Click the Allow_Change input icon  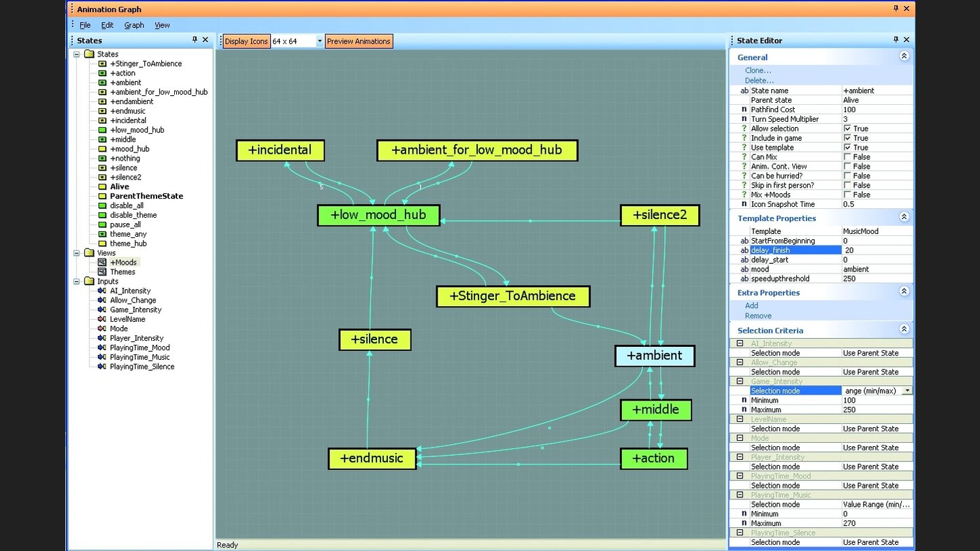[x=102, y=300]
